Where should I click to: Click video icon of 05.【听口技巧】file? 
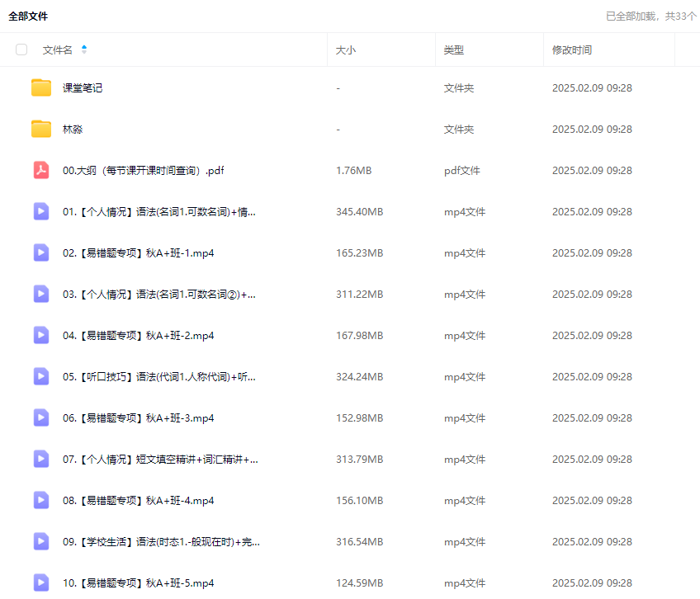[x=41, y=376]
